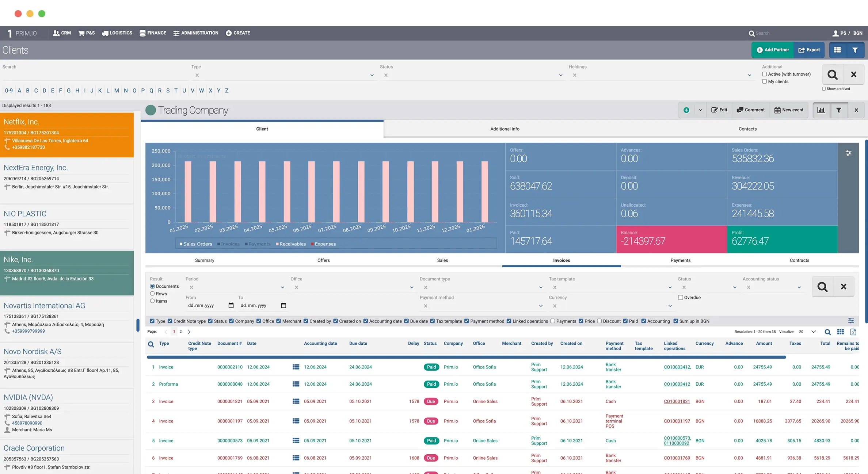Expand the Document type dropdown
This screenshot has height=474, width=868.
[541, 287]
